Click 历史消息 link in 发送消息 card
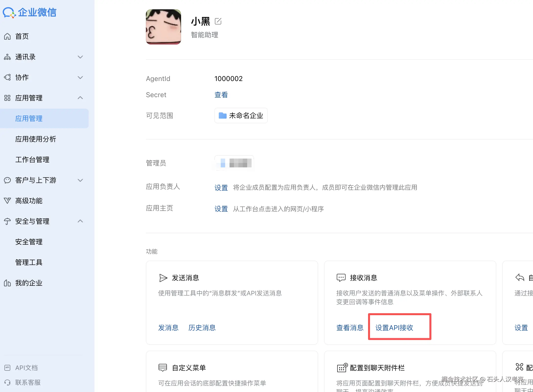 (202, 328)
